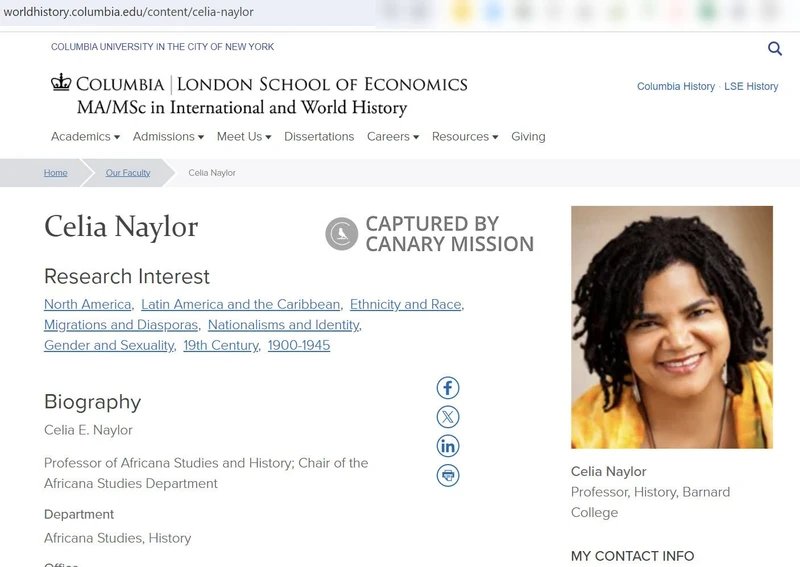Open the 19th Century link
800x567 pixels.
coord(221,345)
